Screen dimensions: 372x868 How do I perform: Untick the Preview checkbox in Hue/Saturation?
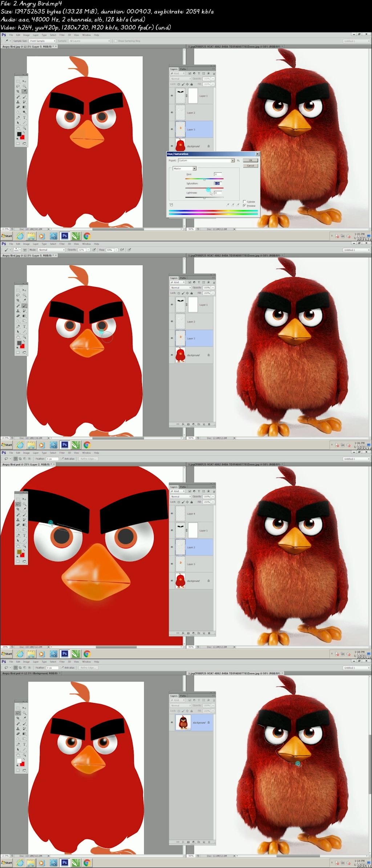244,206
